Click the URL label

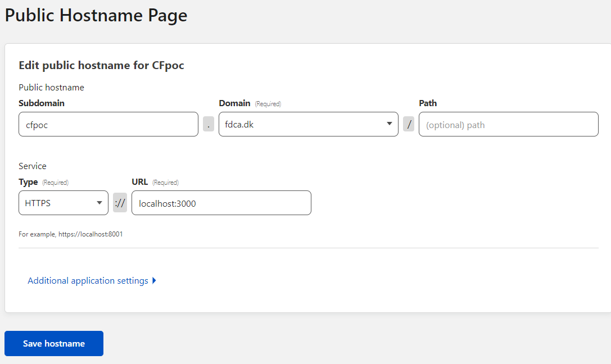139,182
